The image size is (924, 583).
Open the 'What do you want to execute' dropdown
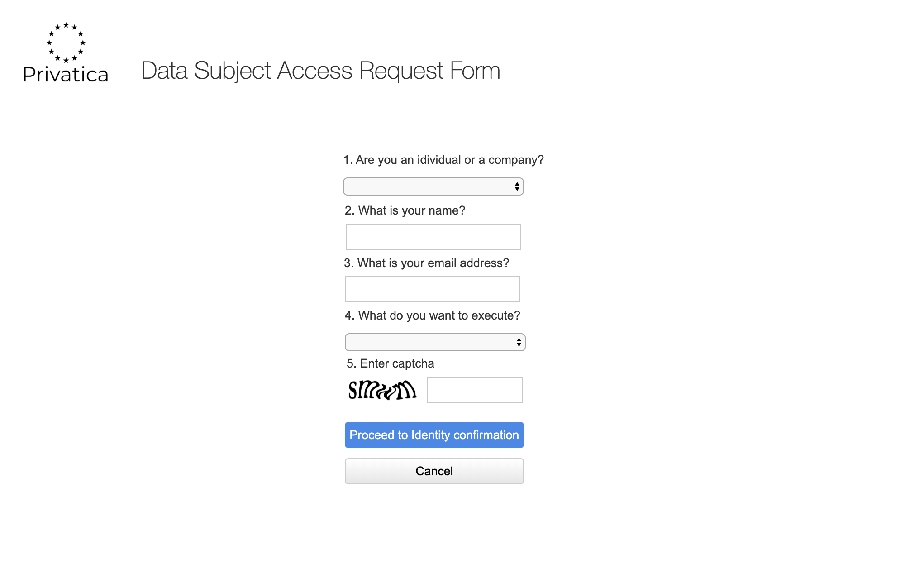click(x=435, y=342)
